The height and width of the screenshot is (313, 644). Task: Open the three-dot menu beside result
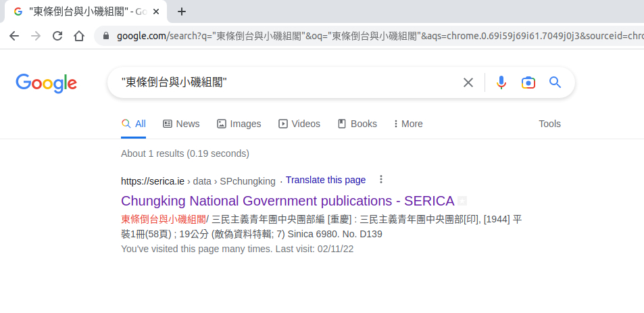pyautogui.click(x=381, y=180)
